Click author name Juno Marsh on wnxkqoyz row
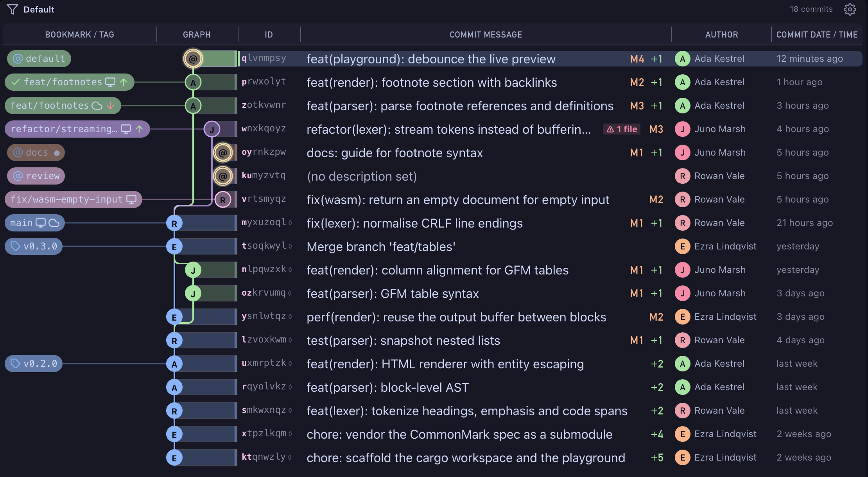 click(720, 129)
